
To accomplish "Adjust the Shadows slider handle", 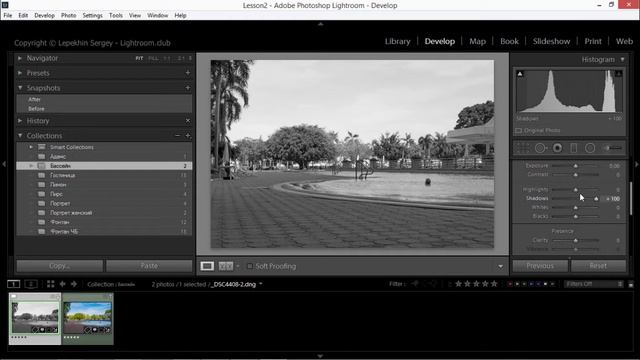I will point(596,199).
